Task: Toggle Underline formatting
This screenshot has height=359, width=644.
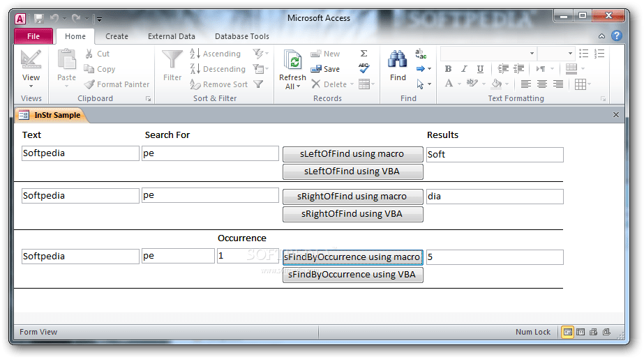Action: coord(480,69)
